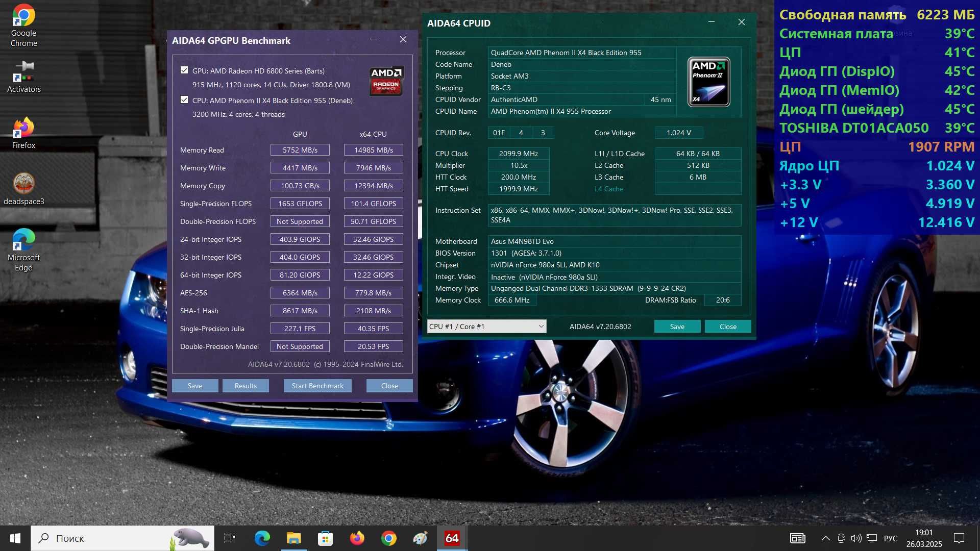Click the L4 Cache label

(x=609, y=189)
